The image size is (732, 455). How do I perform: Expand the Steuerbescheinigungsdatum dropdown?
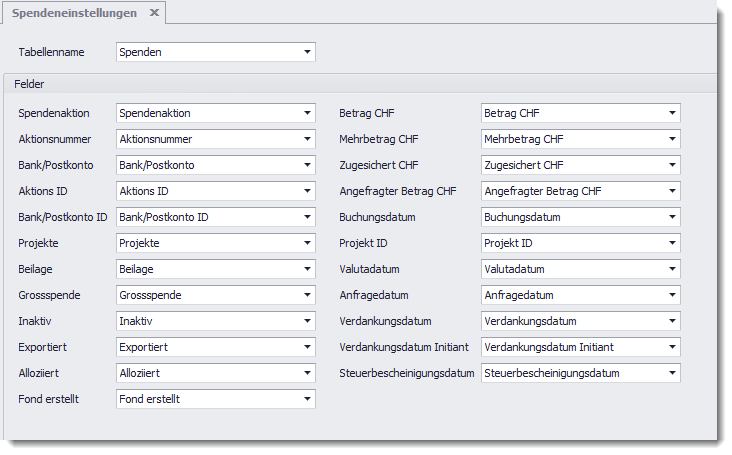pos(671,373)
